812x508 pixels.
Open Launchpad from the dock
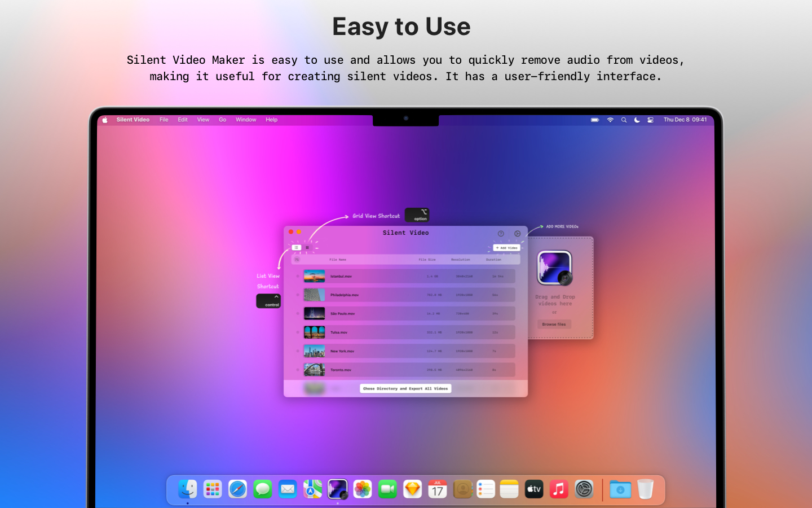213,489
